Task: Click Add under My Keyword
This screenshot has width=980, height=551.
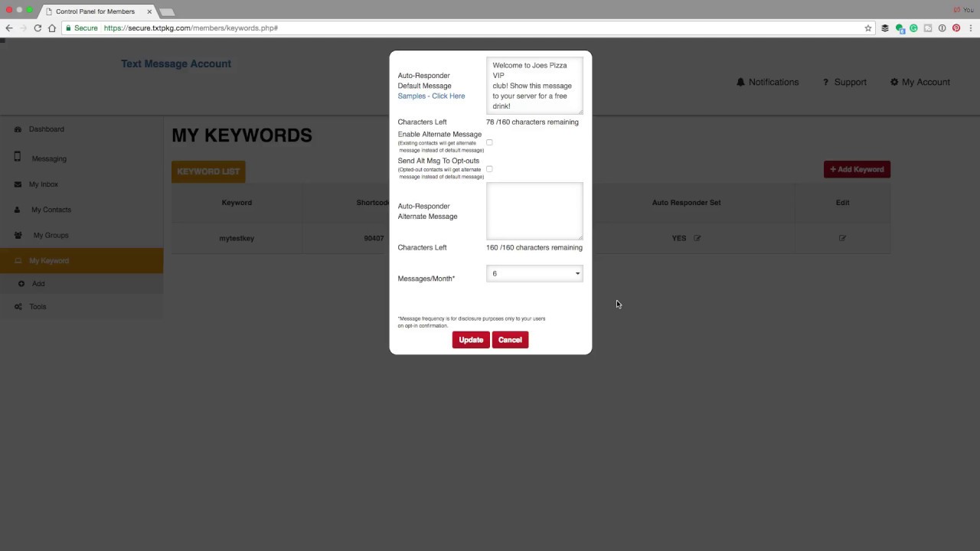Action: pos(38,284)
